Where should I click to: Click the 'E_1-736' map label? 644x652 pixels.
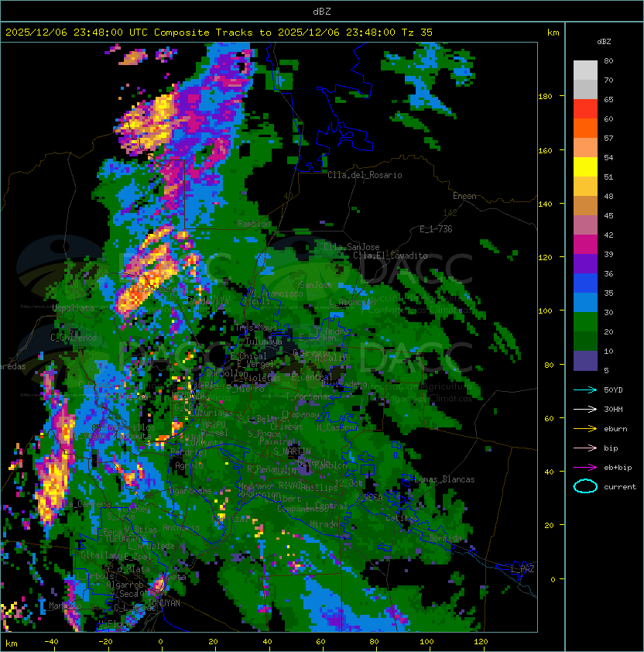436,229
